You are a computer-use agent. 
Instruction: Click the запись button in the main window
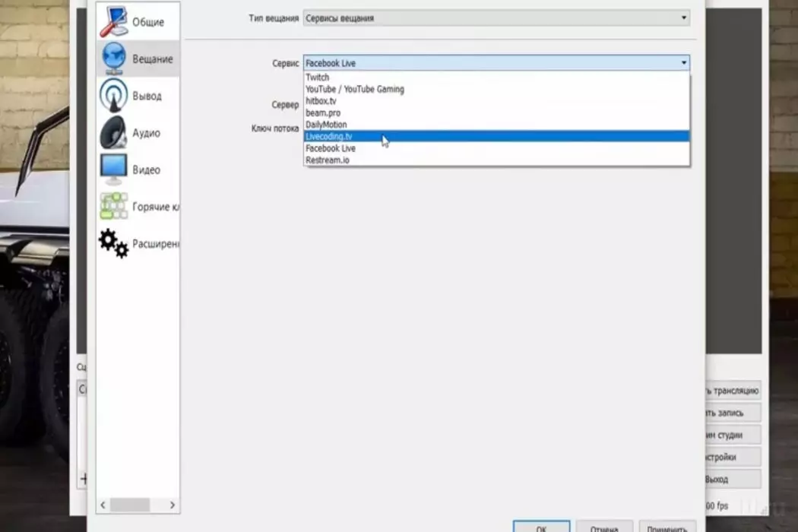tap(733, 413)
